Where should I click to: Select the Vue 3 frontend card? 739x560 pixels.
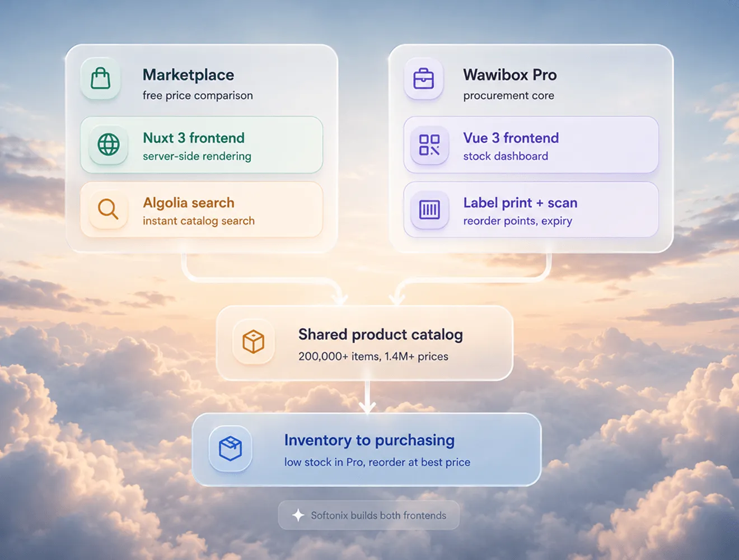click(x=531, y=144)
